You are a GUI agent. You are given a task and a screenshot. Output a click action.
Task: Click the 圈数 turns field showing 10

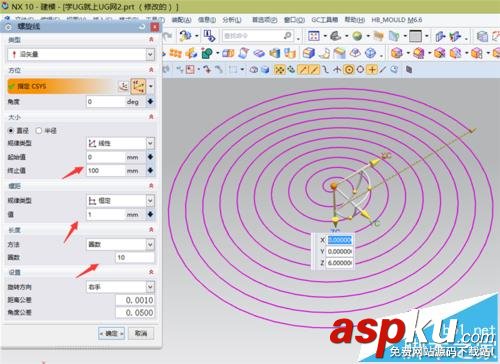(135, 257)
